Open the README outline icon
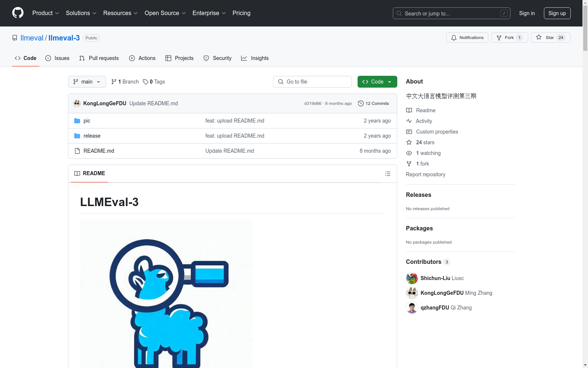 click(x=388, y=174)
